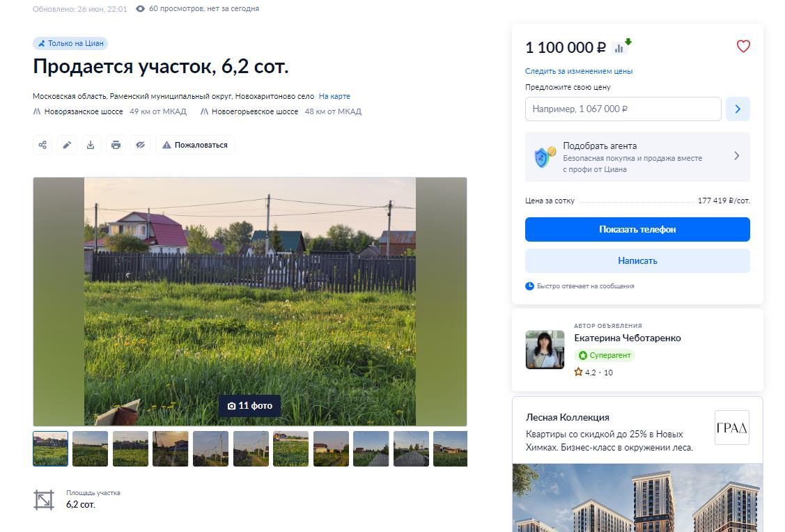Select the eleventh photo thumbnail

(450, 449)
